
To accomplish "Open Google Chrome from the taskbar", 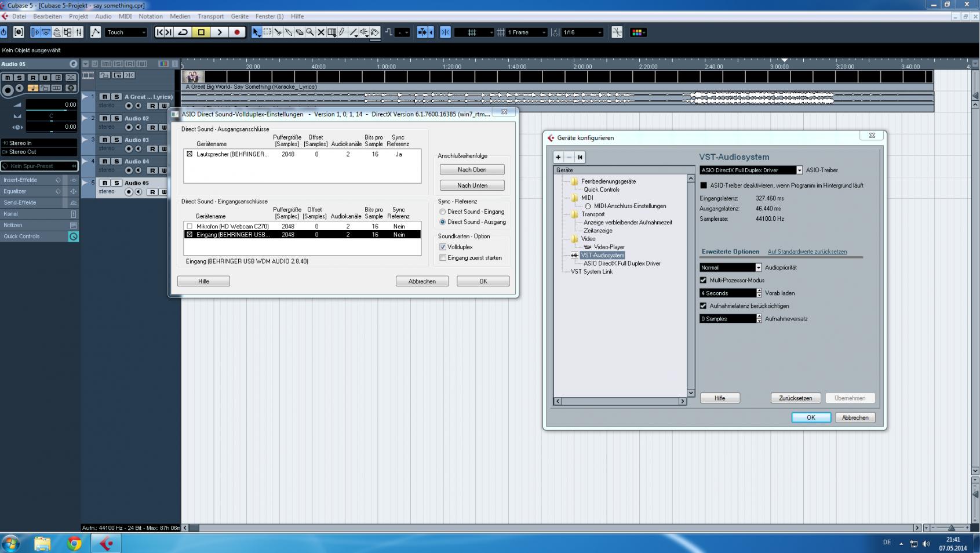I will click(74, 543).
